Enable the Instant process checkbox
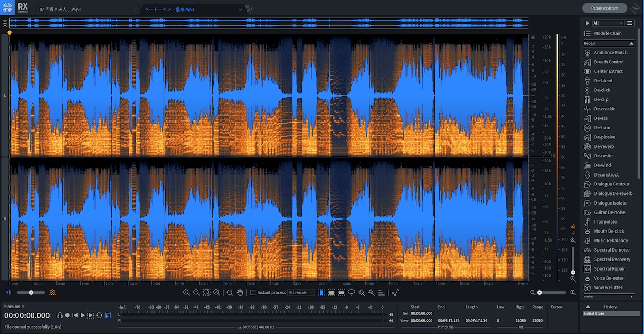Image resolution: width=644 pixels, height=334 pixels. (x=253, y=293)
